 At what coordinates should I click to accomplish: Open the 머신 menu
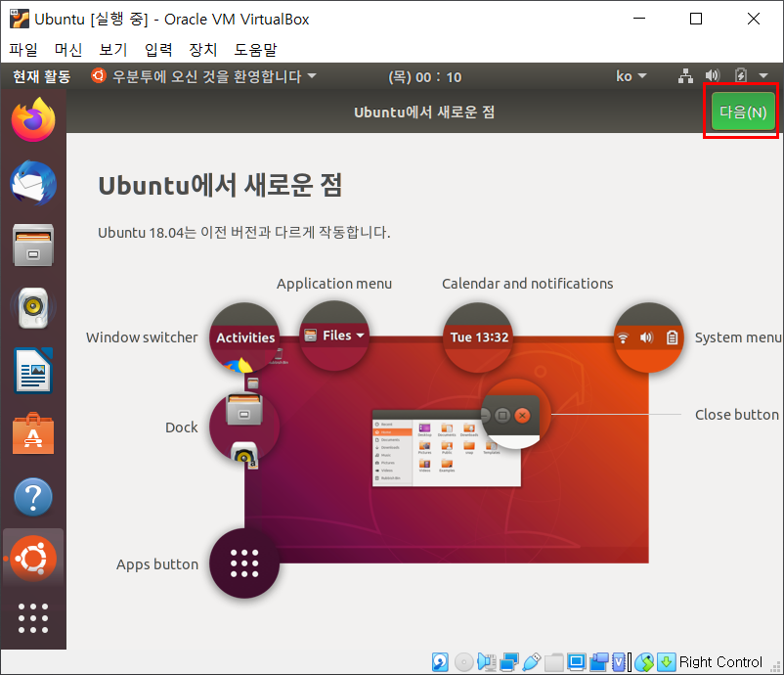coord(68,50)
